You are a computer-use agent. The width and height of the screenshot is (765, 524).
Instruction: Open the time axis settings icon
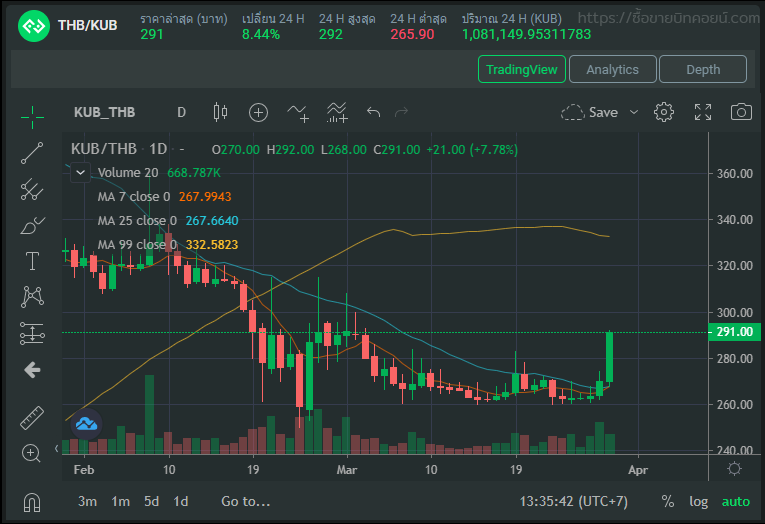click(734, 469)
